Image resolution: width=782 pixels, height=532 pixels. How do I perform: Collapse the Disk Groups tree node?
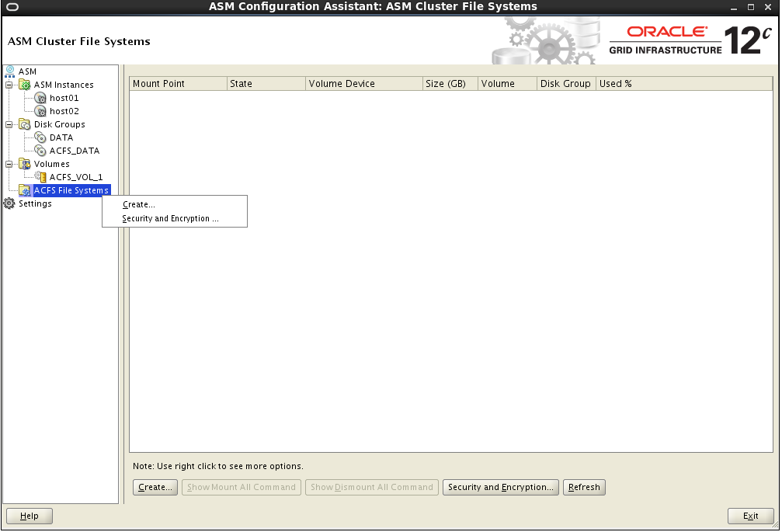point(9,124)
